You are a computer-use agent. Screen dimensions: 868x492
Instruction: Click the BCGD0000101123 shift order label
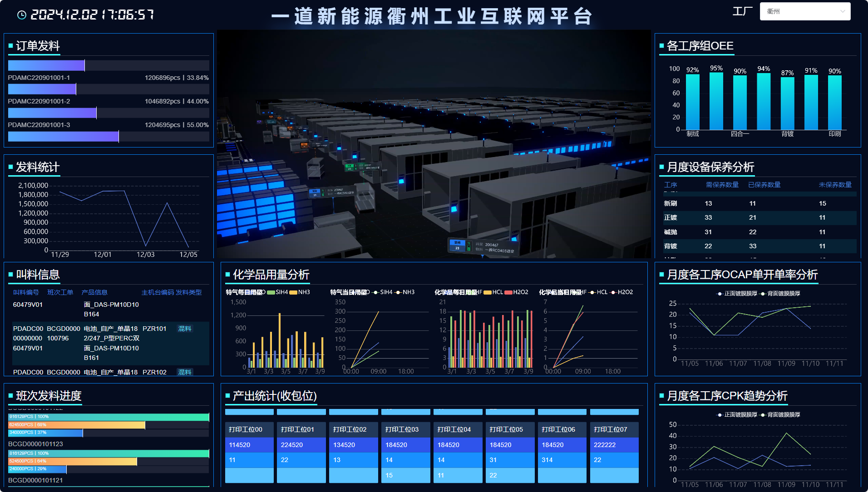pos(35,444)
